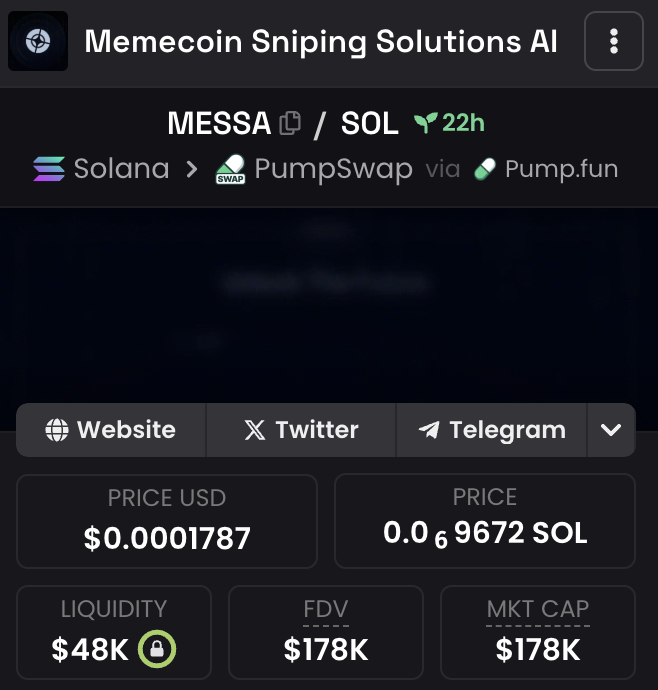Click the chevron between Solana and PumpSwap

[192, 169]
